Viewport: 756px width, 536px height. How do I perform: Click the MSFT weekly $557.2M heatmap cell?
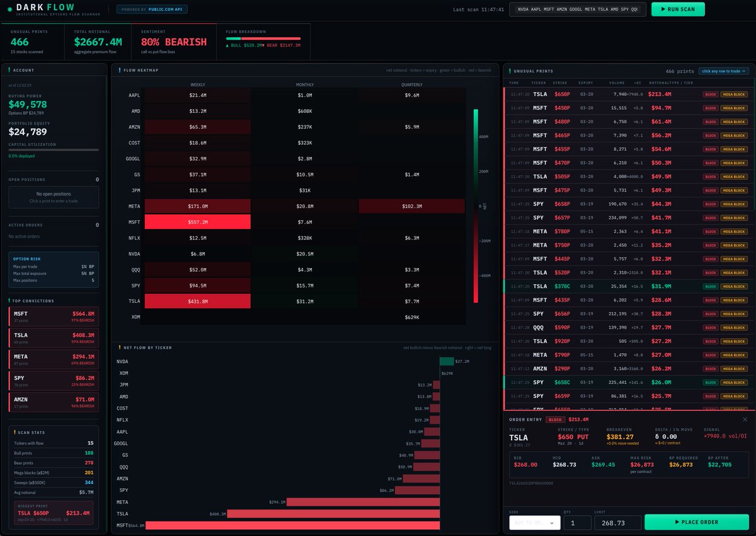[198, 222]
